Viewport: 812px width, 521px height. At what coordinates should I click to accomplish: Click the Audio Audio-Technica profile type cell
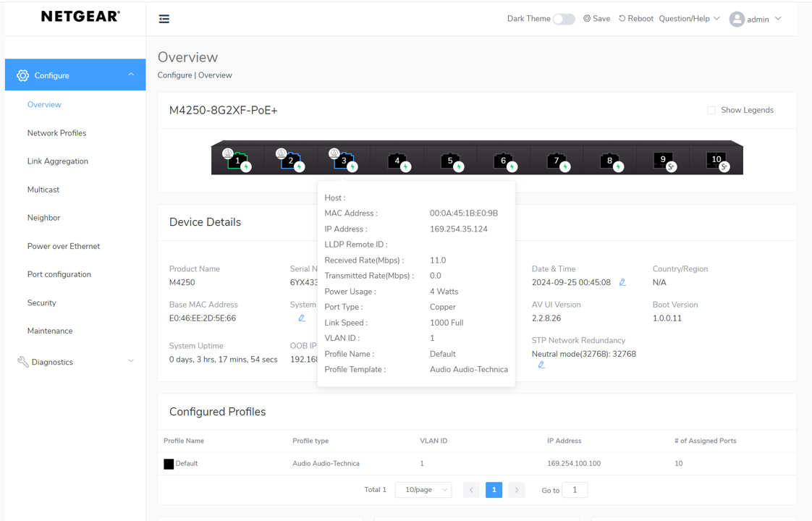326,464
